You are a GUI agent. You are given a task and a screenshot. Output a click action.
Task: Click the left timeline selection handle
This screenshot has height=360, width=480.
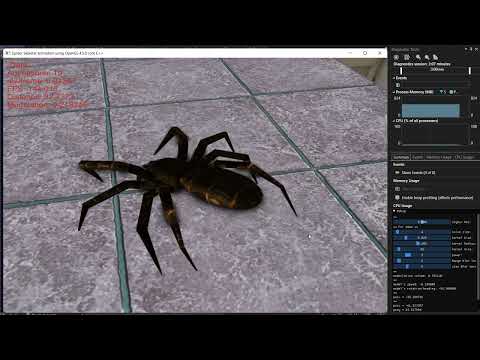click(x=401, y=70)
